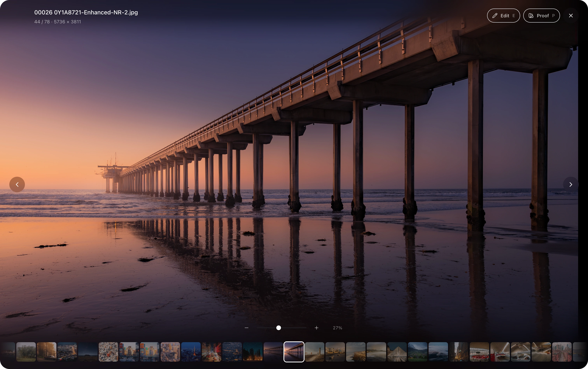This screenshot has width=588, height=369.
Task: Select the foggy green trees thumbnail
Action: point(26,352)
